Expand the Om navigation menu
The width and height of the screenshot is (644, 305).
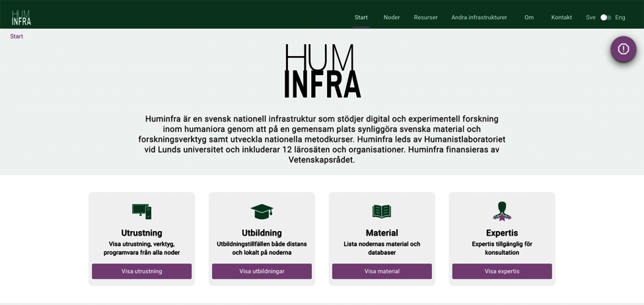[529, 18]
